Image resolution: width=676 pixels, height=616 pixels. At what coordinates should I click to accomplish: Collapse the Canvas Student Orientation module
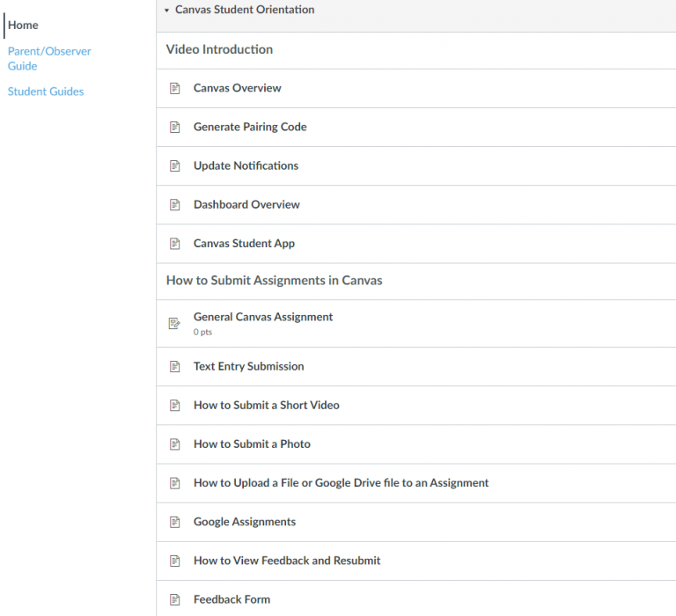(x=167, y=11)
